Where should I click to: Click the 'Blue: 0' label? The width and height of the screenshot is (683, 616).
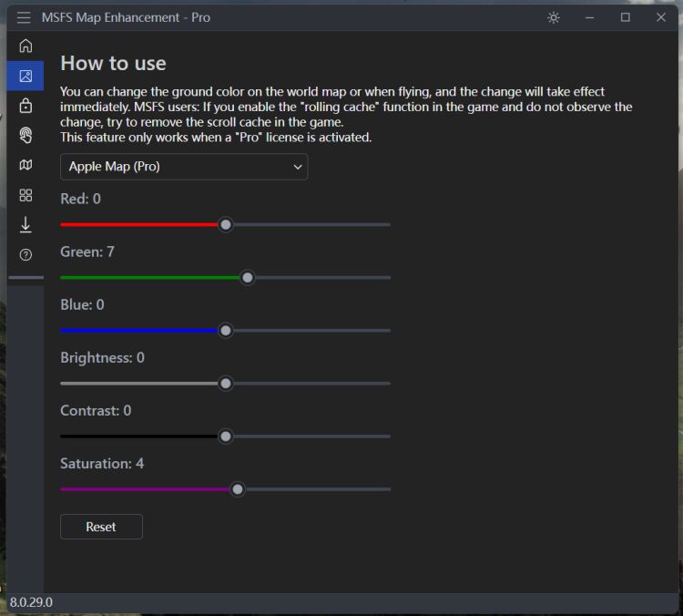pos(82,304)
